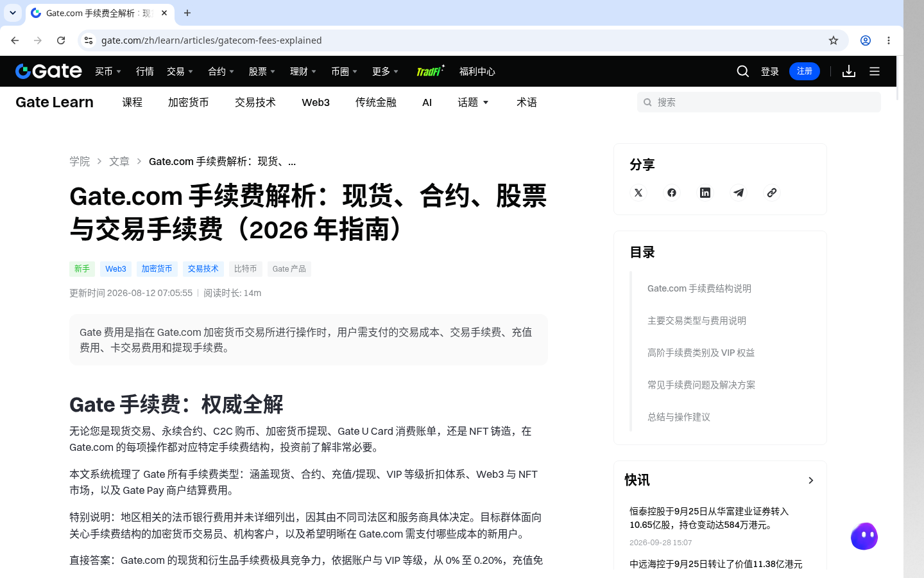Viewport: 924px width, 578px height.
Task: Go to 文章 breadcrumb
Action: pyautogui.click(x=119, y=161)
